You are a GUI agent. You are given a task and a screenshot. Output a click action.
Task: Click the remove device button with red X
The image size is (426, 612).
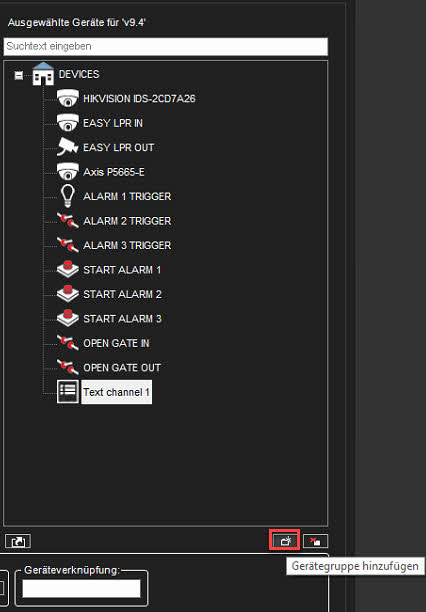315,541
